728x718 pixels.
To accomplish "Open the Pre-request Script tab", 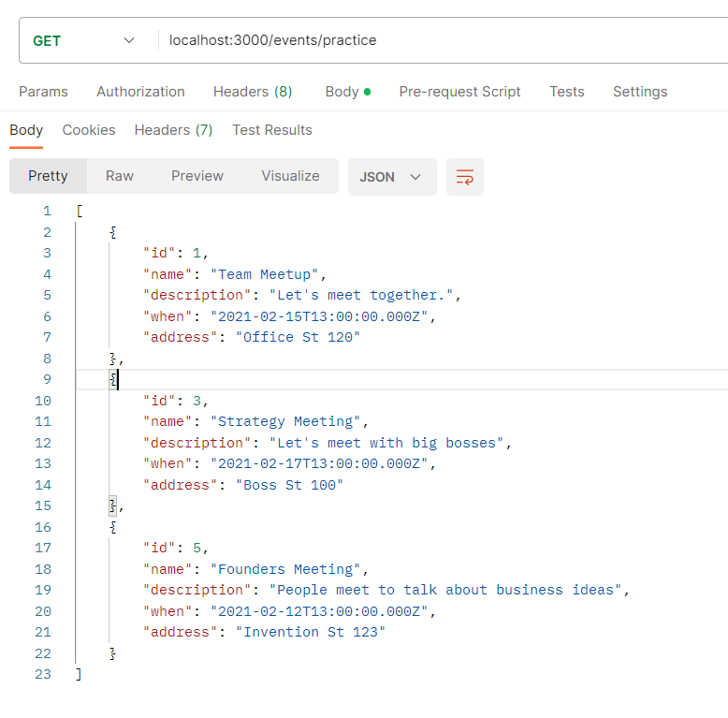I will [x=459, y=92].
